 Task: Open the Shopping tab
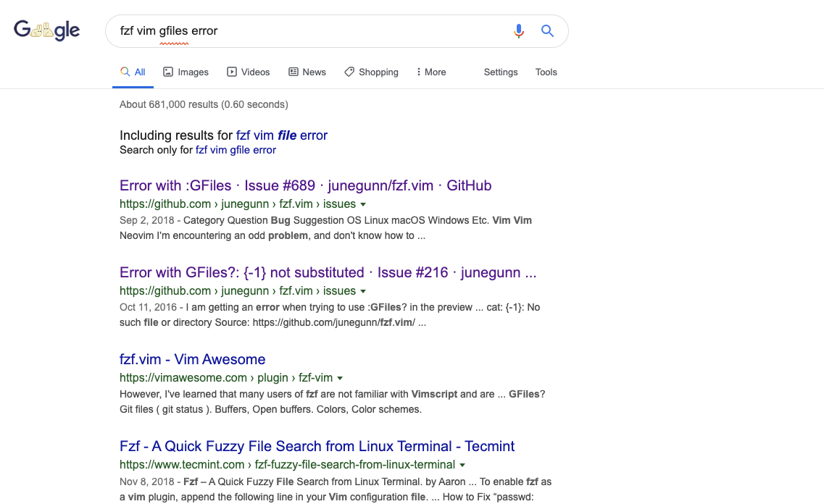[371, 72]
